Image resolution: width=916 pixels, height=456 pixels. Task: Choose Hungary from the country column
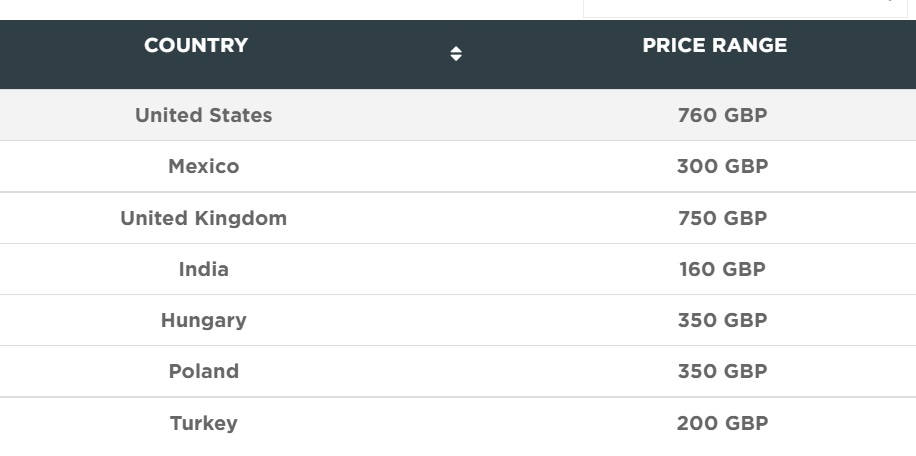203,321
